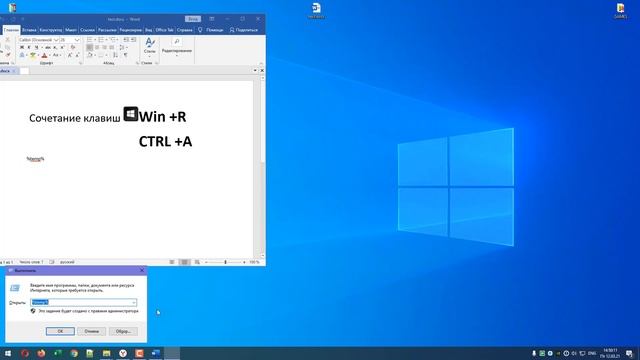This screenshot has width=640, height=360.
Task: Expand the font size combo box
Action: point(77,40)
